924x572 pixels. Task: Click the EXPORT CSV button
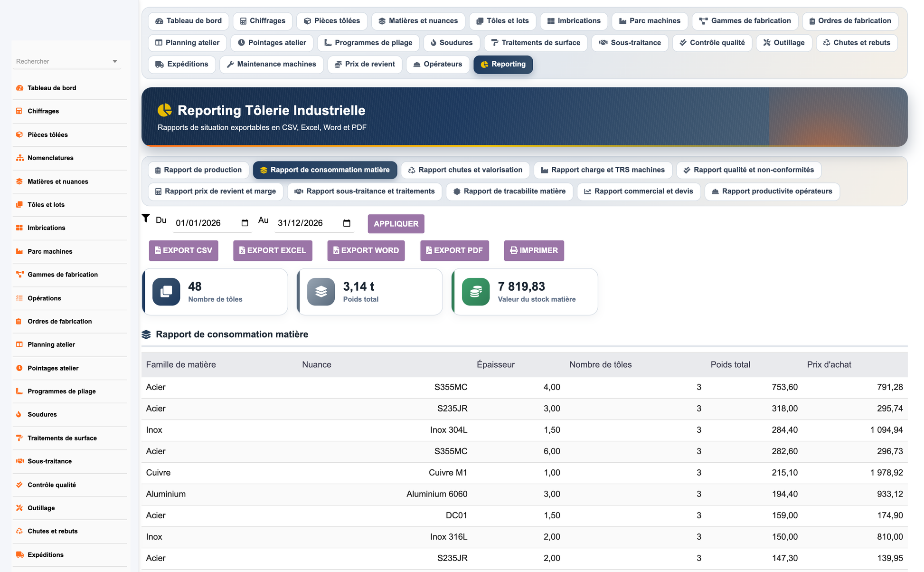pyautogui.click(x=184, y=250)
